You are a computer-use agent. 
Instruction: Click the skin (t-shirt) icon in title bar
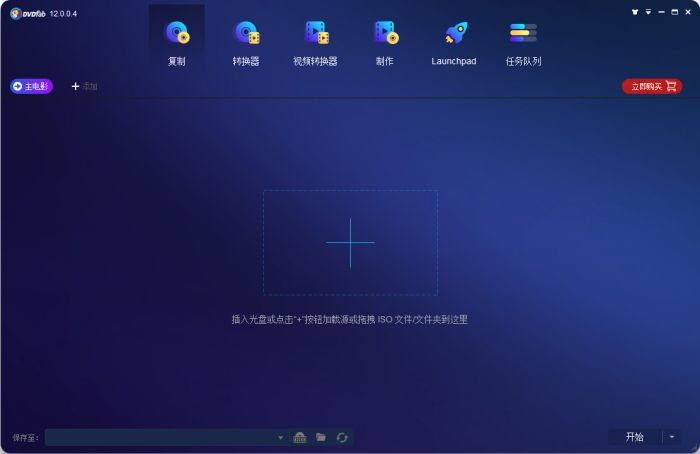pyautogui.click(x=634, y=12)
